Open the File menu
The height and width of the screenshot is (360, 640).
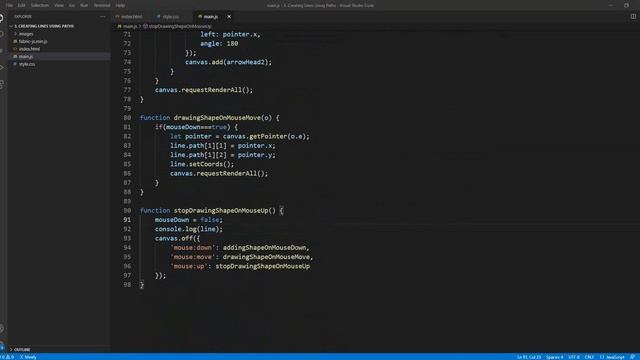[x=9, y=5]
